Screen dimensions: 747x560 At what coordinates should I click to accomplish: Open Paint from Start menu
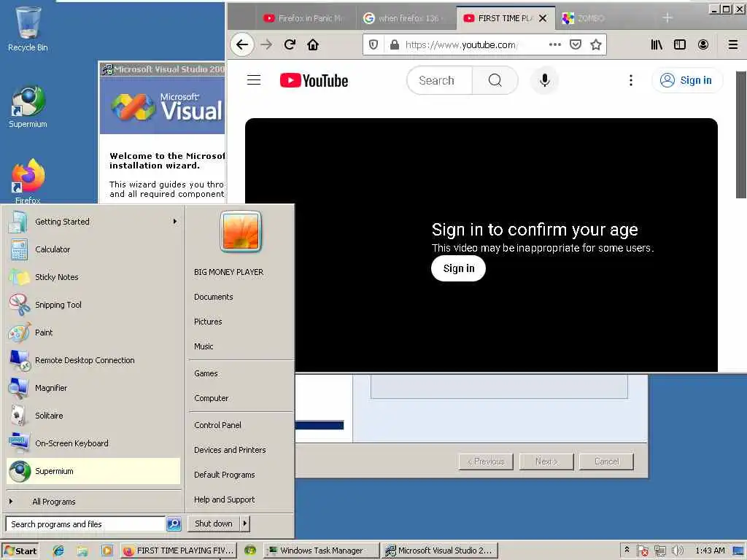pos(93,332)
